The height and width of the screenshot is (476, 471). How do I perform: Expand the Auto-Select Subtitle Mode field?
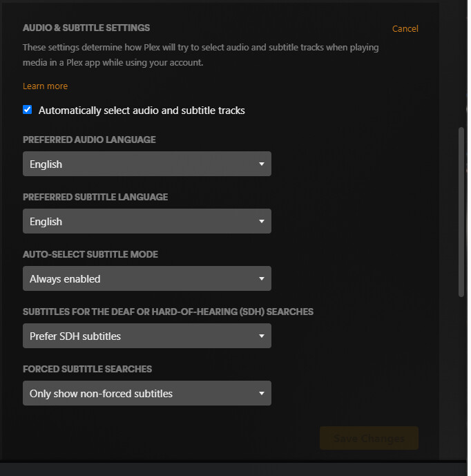point(138,279)
